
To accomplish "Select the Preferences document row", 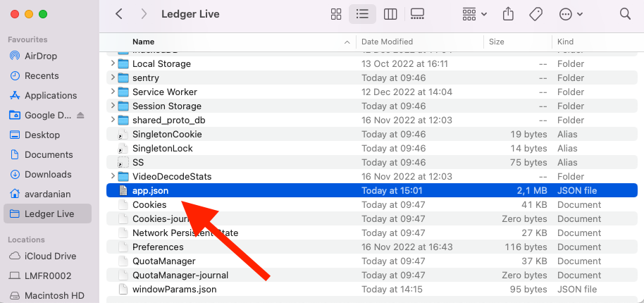I will [158, 247].
